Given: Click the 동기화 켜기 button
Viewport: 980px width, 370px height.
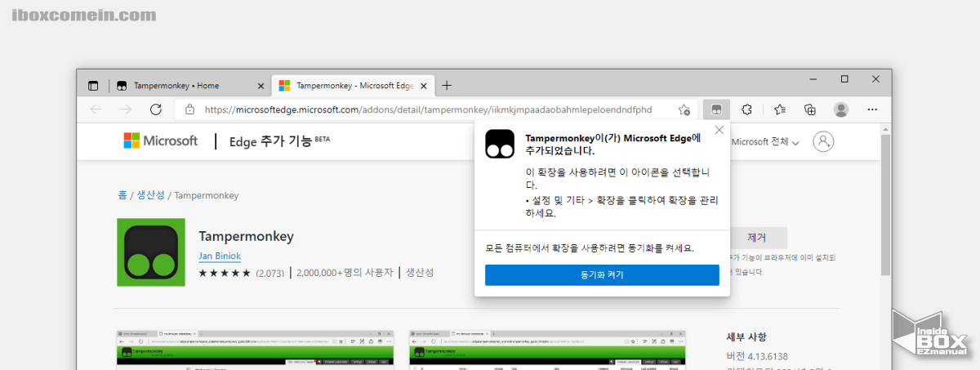Looking at the screenshot, I should click(x=602, y=275).
